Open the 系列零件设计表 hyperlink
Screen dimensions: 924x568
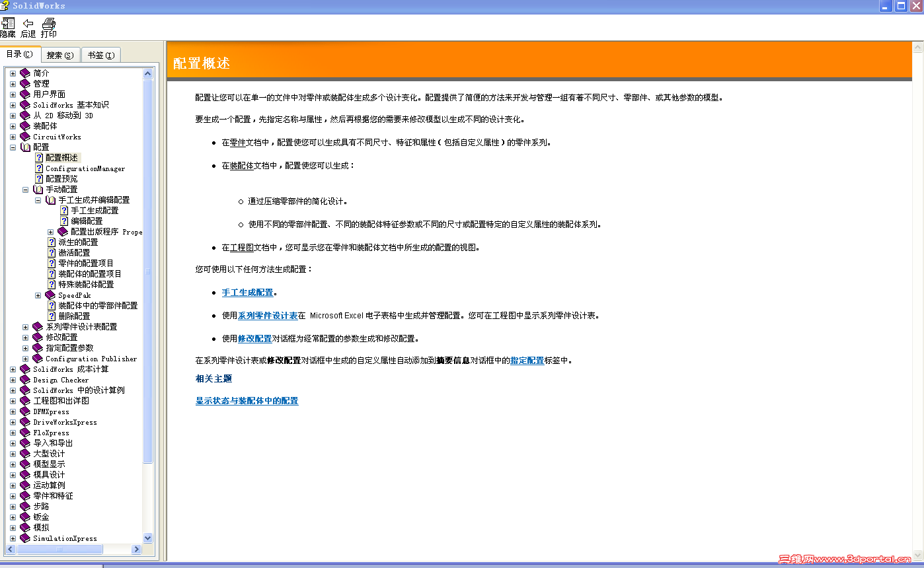tap(268, 316)
